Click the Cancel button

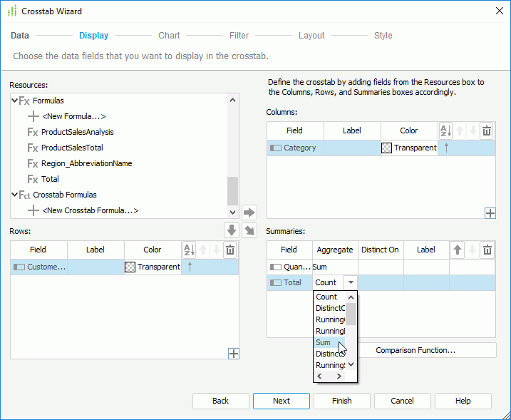pos(402,401)
